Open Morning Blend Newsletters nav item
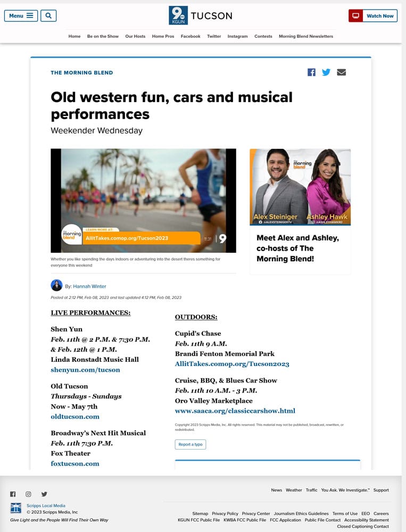The height and width of the screenshot is (532, 406). [x=306, y=36]
